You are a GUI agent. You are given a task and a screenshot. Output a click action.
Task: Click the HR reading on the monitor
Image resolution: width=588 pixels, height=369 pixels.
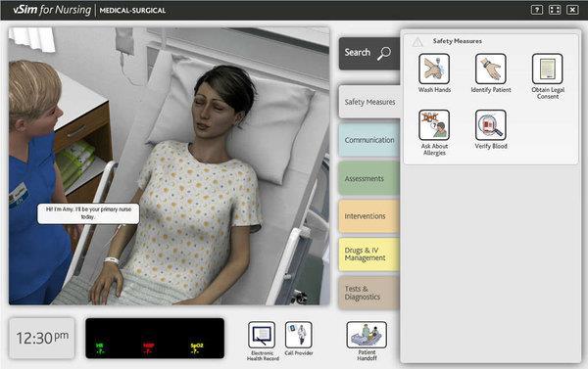pos(100,348)
